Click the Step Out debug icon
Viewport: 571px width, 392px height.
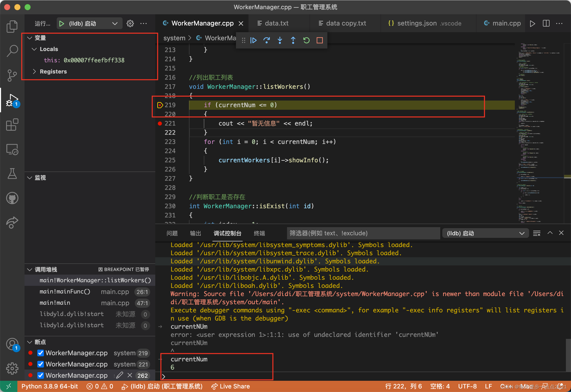(x=293, y=40)
